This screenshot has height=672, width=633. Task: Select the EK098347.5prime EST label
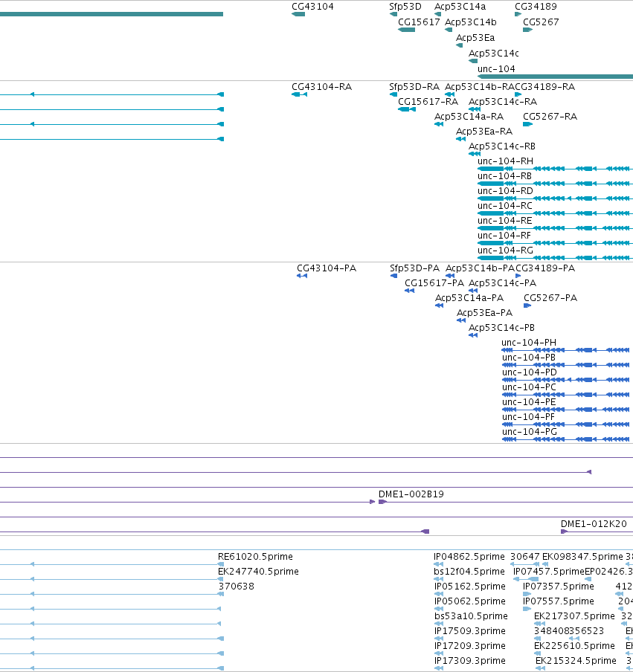pyautogui.click(x=582, y=556)
